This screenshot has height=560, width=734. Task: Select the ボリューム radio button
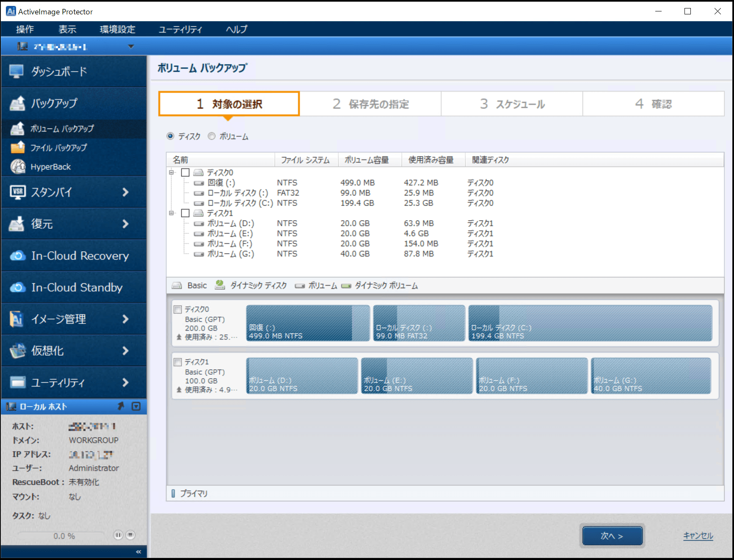coord(212,136)
